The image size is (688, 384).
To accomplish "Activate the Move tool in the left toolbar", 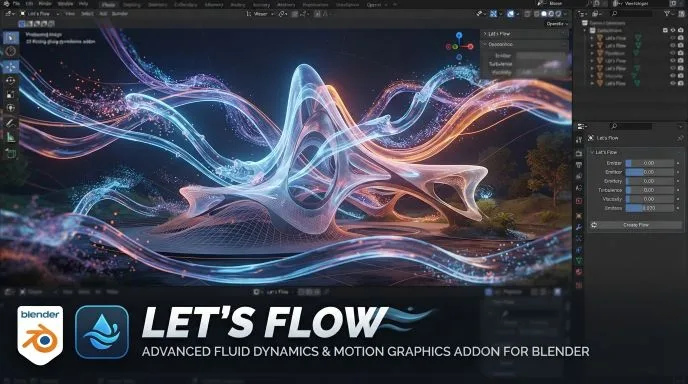I will (11, 67).
